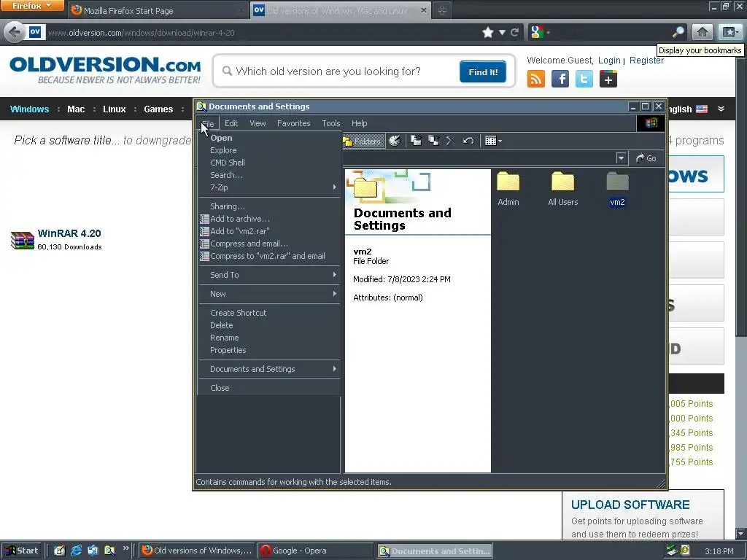Click the Google search engine icon
The height and width of the screenshot is (560, 747).
[x=537, y=32]
